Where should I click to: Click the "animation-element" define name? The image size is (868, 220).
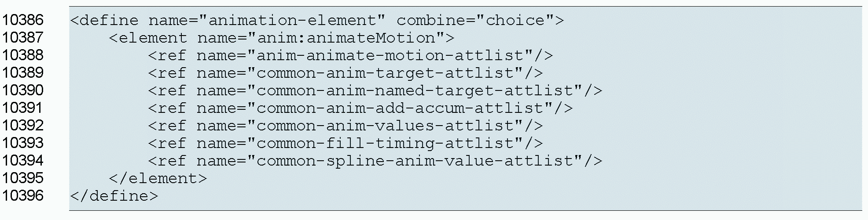tap(292, 20)
